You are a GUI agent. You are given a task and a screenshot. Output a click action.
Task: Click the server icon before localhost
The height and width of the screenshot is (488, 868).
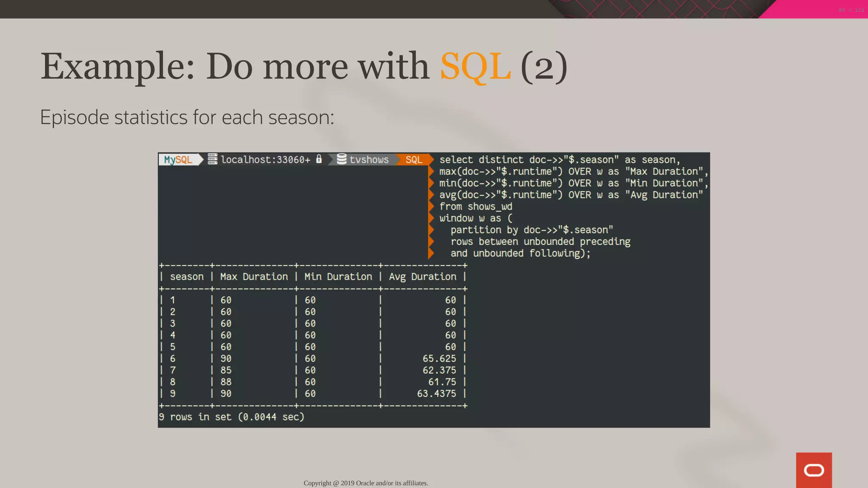212,159
